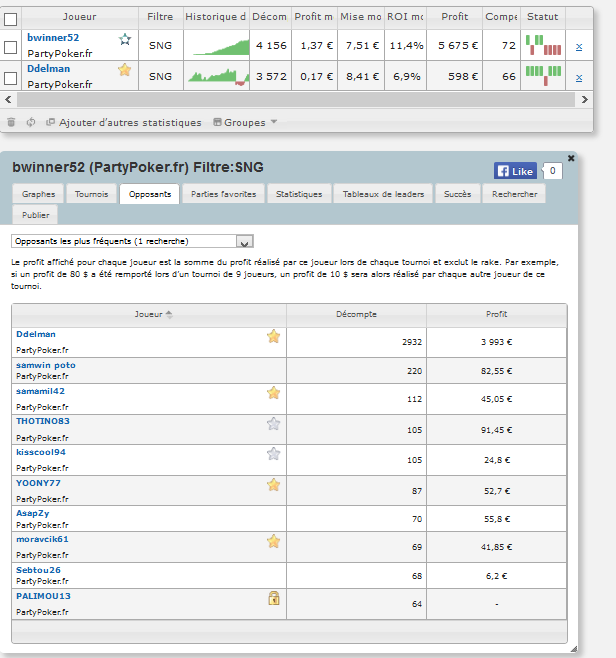Switch to the Graphes tab
This screenshot has width=616, height=658.
(38, 194)
